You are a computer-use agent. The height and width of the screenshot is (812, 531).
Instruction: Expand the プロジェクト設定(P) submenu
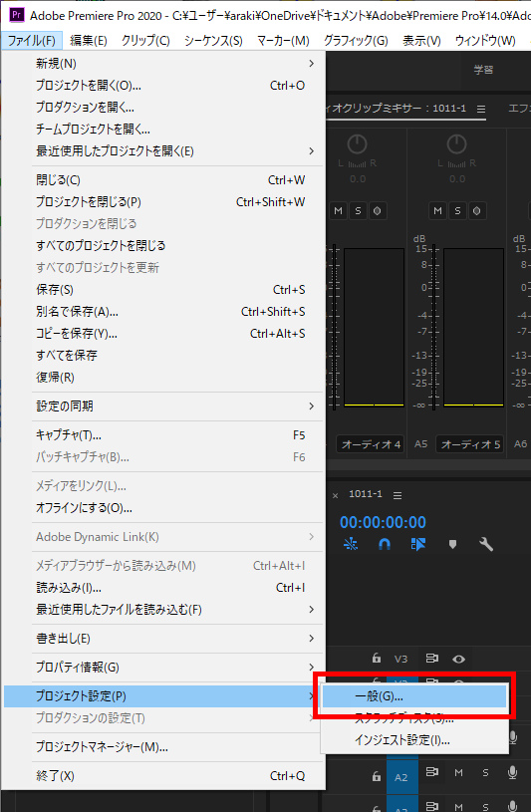[163, 696]
